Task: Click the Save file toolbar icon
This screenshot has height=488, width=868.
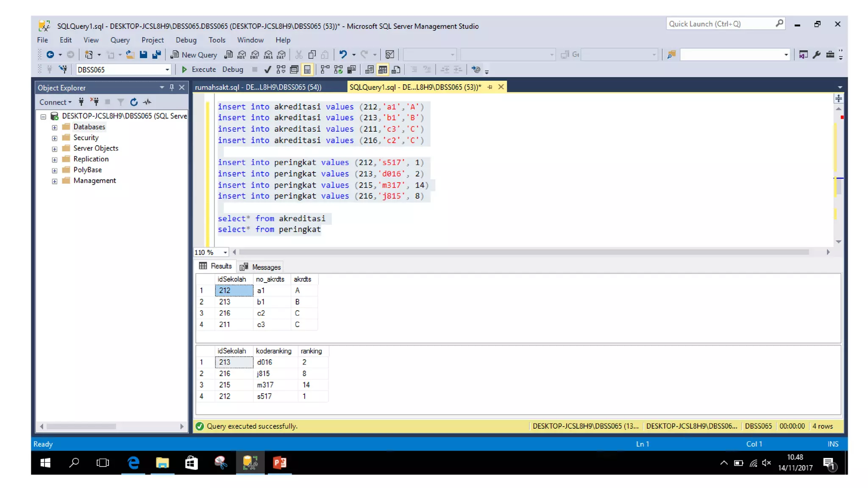Action: click(x=143, y=55)
